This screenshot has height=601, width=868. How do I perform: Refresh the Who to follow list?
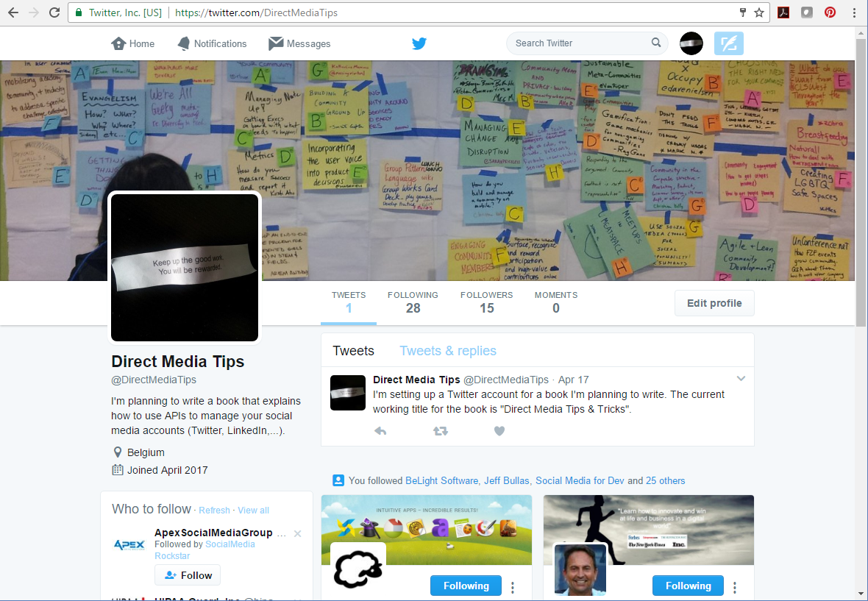pyautogui.click(x=214, y=511)
